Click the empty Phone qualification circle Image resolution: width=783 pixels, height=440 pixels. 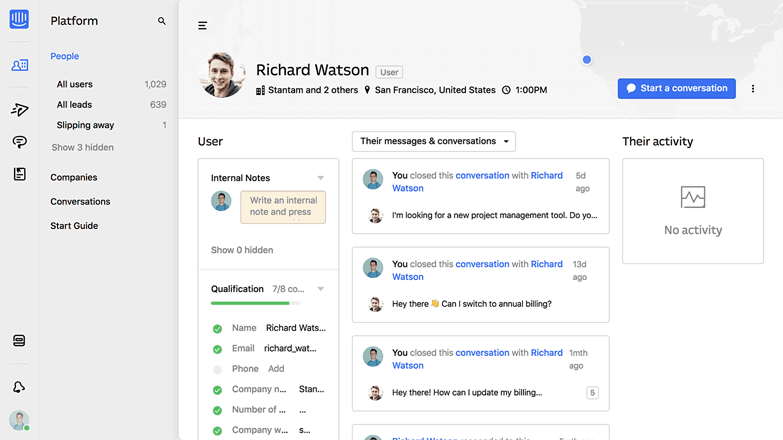pyautogui.click(x=217, y=370)
